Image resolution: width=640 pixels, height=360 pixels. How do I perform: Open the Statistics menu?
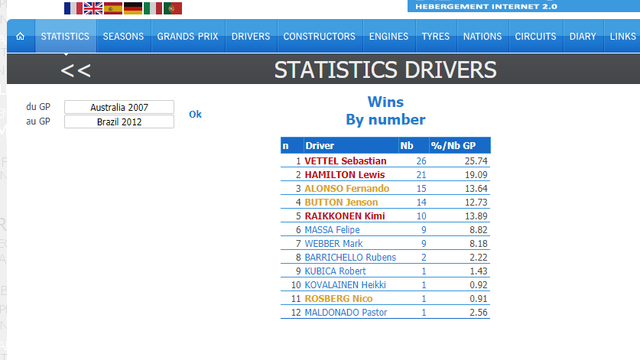pyautogui.click(x=65, y=36)
